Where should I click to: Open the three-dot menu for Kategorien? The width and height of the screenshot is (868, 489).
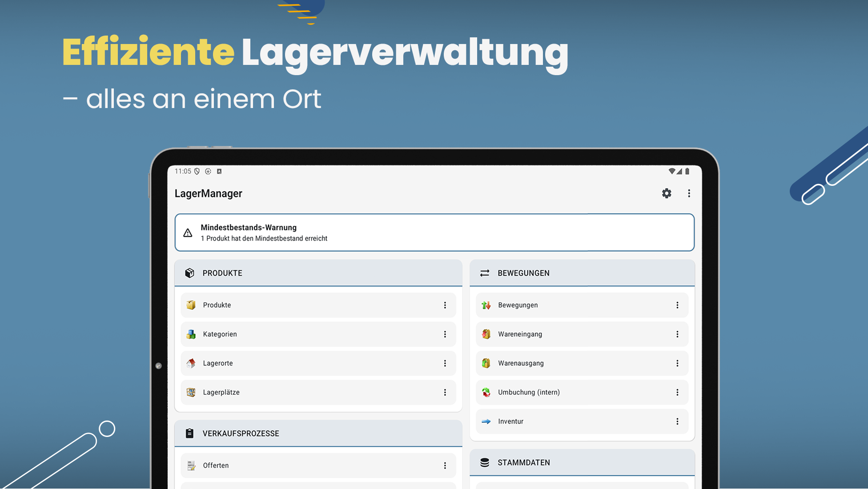click(445, 334)
